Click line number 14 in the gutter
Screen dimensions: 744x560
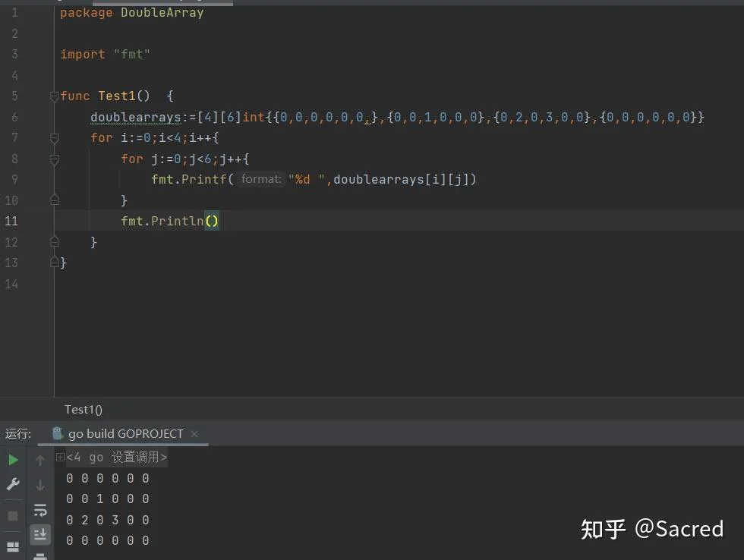tap(11, 284)
